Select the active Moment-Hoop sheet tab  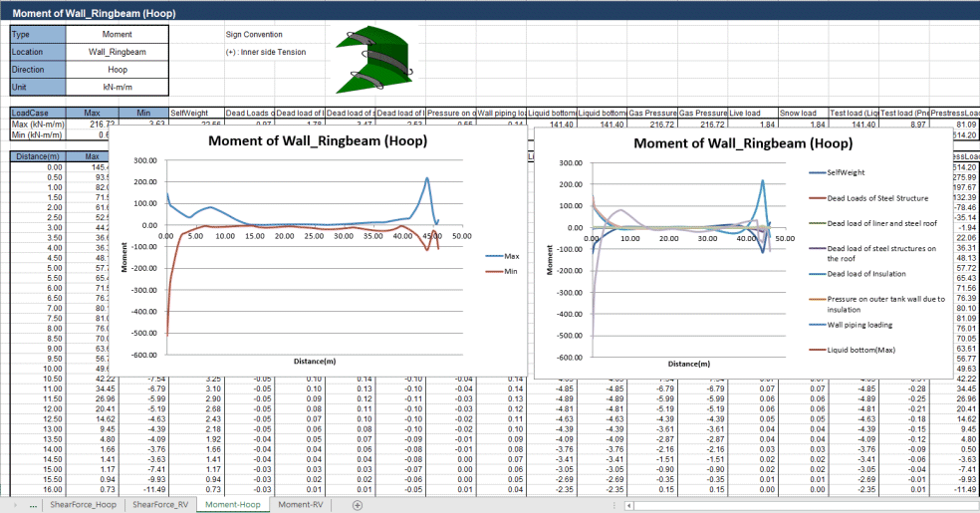[x=232, y=505]
